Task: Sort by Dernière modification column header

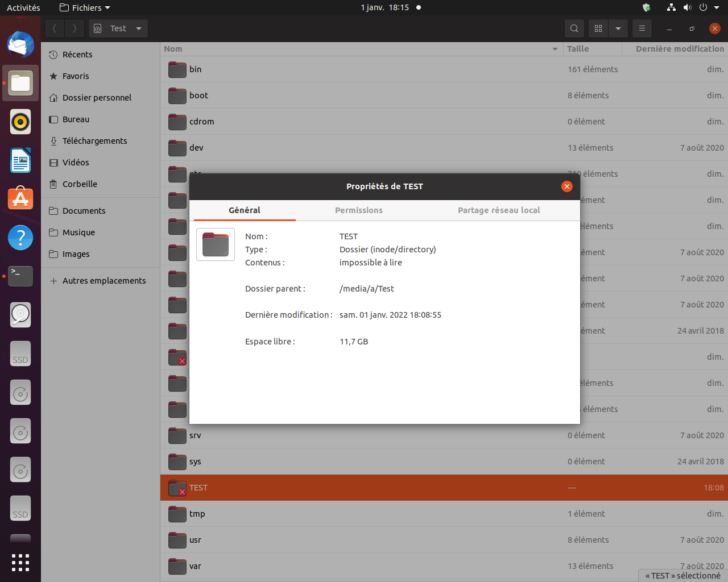Action: [675, 49]
